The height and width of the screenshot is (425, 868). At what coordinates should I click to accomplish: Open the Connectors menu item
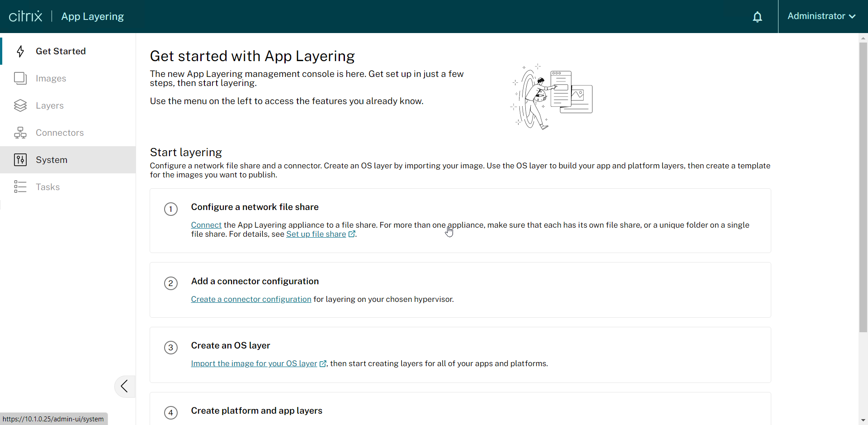(60, 133)
